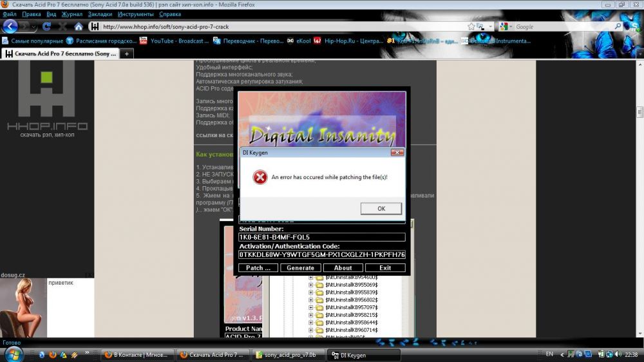Click the Serial Number field
Image resolution: width=644 pixels, height=362 pixels.
321,237
